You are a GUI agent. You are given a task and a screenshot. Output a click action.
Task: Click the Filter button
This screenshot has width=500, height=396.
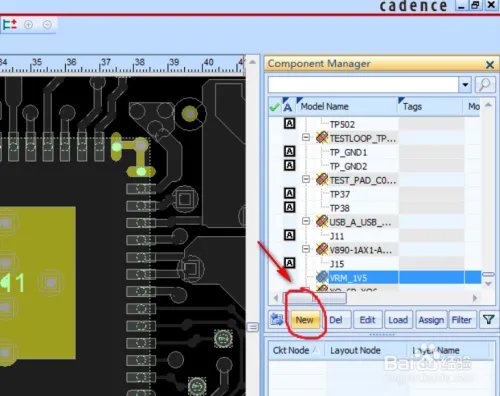[x=462, y=320]
